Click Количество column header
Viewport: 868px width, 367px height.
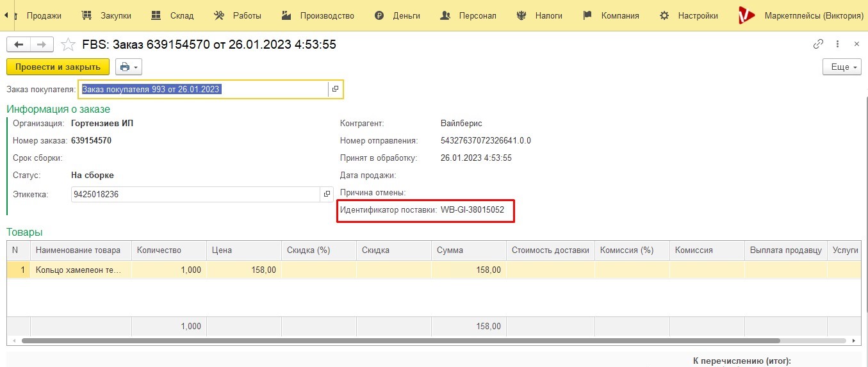pyautogui.click(x=169, y=250)
